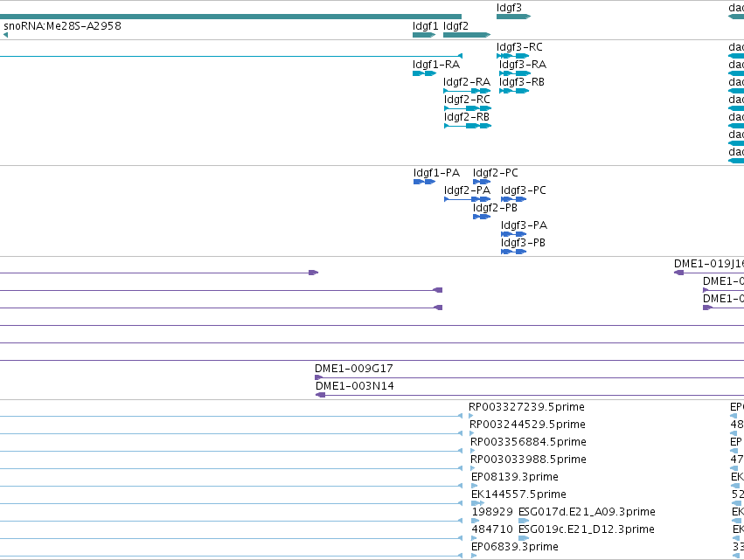Screen dimensions: 744x560
Task: Click the ESG019c.E21_D12.3prime marker
Action: tap(524, 538)
